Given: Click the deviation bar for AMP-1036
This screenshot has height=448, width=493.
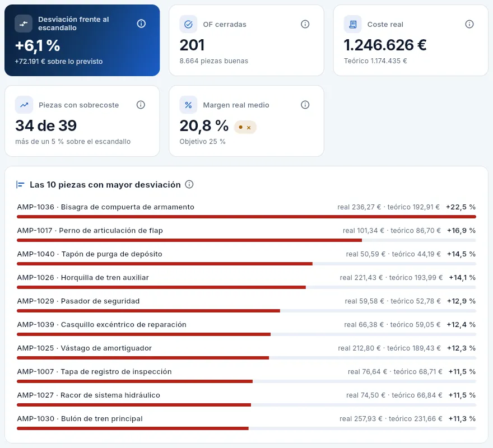Looking at the screenshot, I should 246,217.
